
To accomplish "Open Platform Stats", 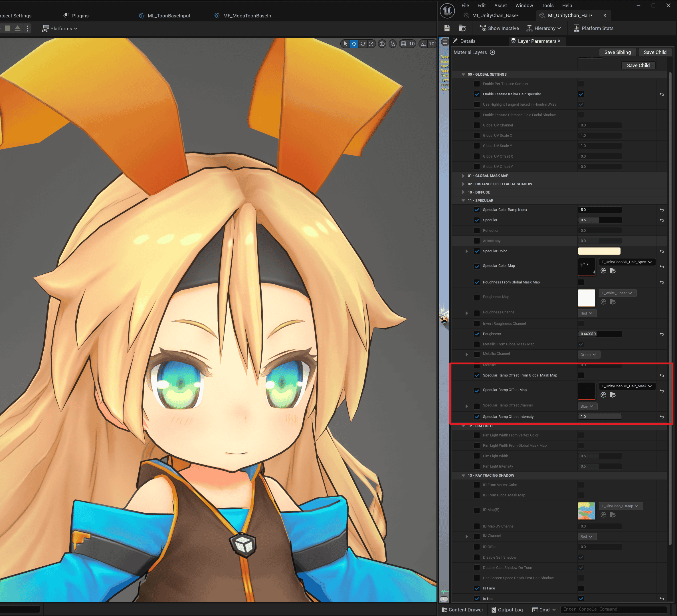I will tap(593, 28).
